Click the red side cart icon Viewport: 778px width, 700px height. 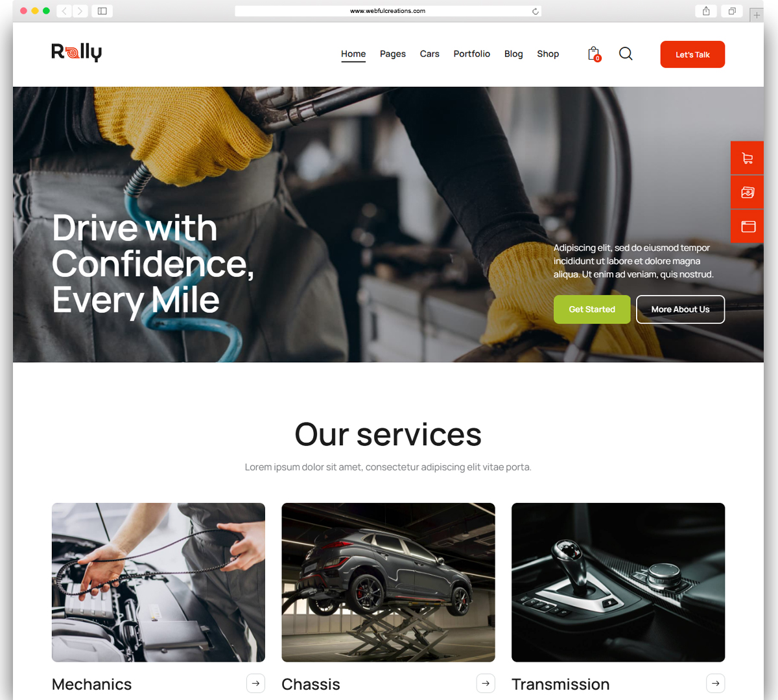[x=747, y=158]
